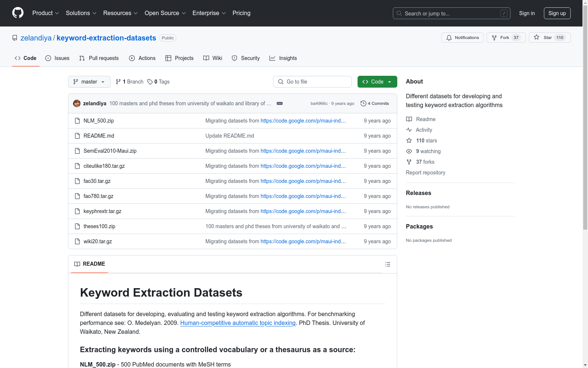The image size is (588, 368).
Task: Click the branch icon next to 1 Branch
Action: coord(118,82)
